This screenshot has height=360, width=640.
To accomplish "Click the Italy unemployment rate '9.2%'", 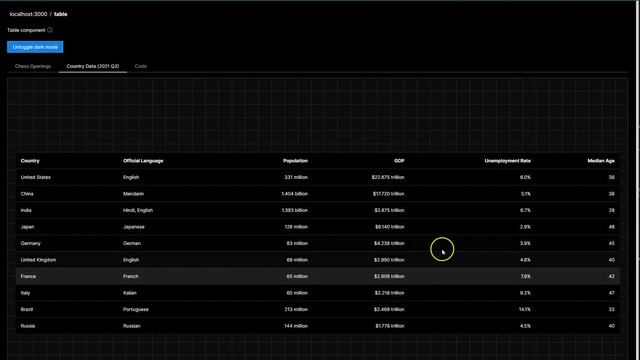I will [x=525, y=293].
